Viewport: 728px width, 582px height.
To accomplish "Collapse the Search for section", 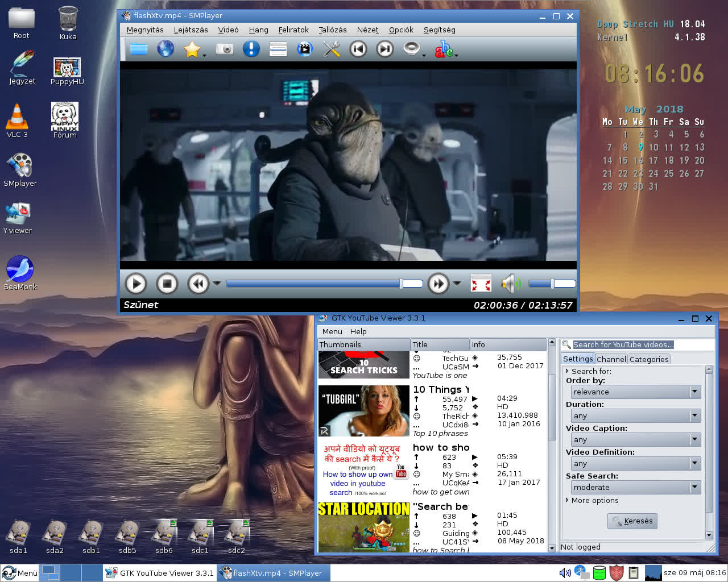I will [588, 371].
